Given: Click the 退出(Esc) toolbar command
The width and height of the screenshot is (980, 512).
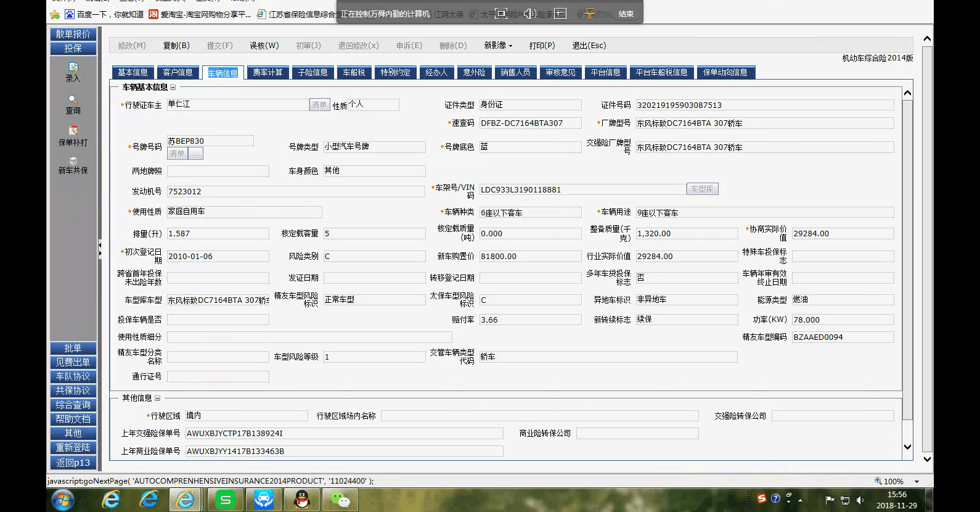Looking at the screenshot, I should pos(589,46).
